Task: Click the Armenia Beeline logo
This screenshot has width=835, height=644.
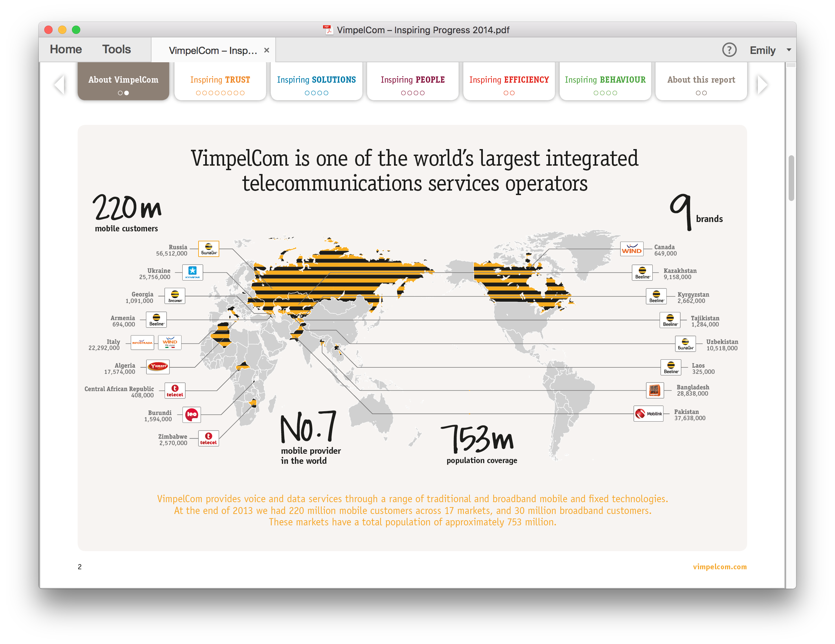Action: pos(156,320)
